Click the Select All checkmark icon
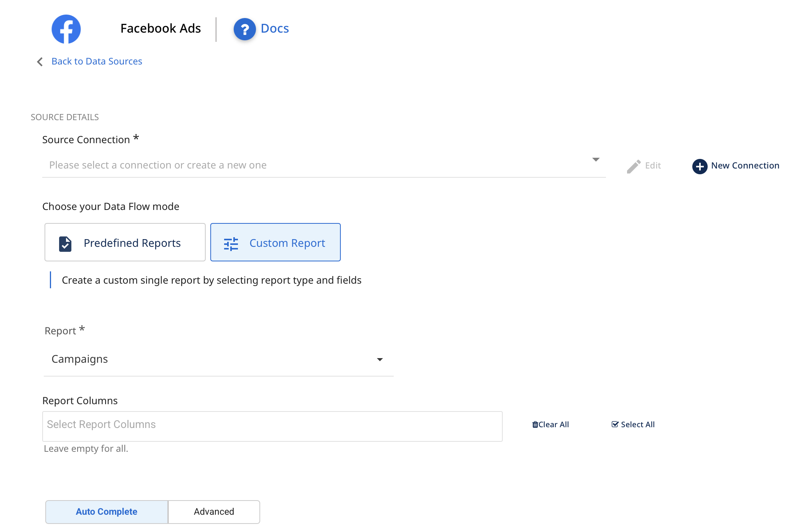The image size is (789, 532). pos(615,424)
